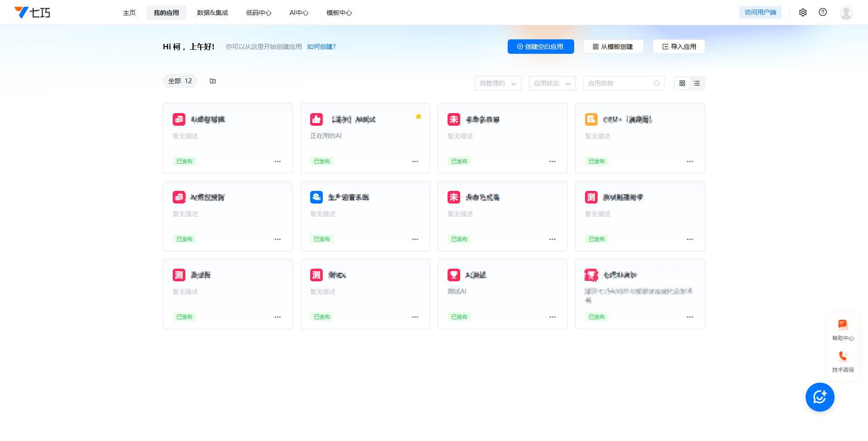Focus the 应用名称 search field
This screenshot has height=441, width=868.
tap(619, 83)
